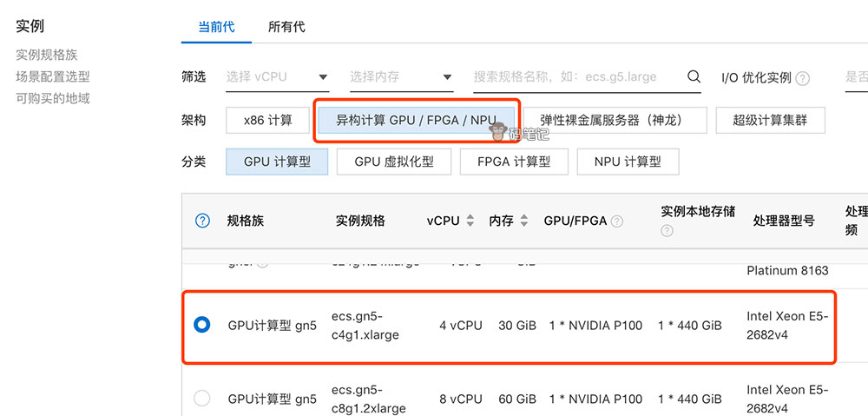Image resolution: width=868 pixels, height=416 pixels.
Task: Switch to the 所有代 tab
Action: click(286, 27)
